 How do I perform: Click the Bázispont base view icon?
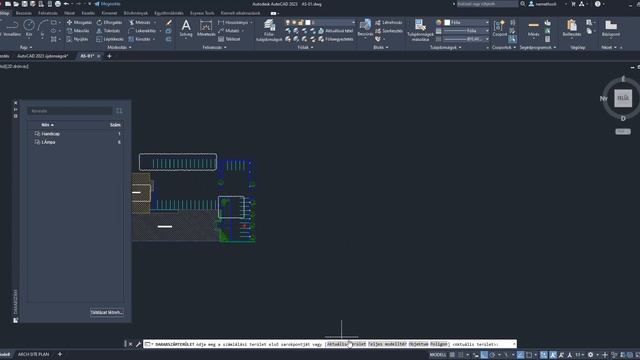(x=611, y=28)
